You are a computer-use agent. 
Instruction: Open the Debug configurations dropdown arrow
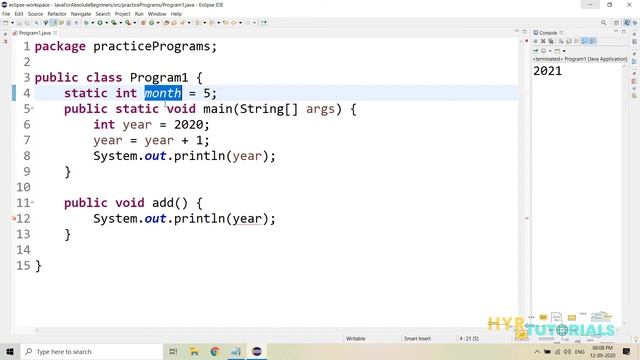tap(93, 23)
